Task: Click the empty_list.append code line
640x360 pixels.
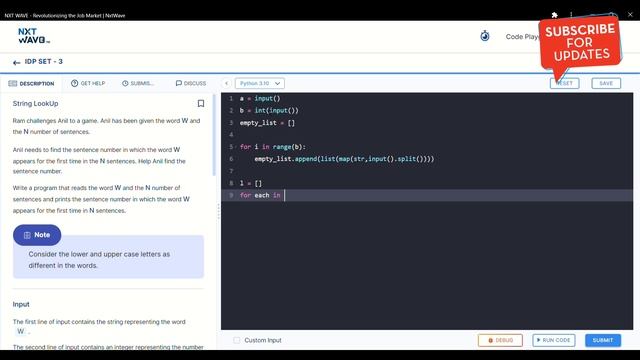Action: tap(344, 159)
